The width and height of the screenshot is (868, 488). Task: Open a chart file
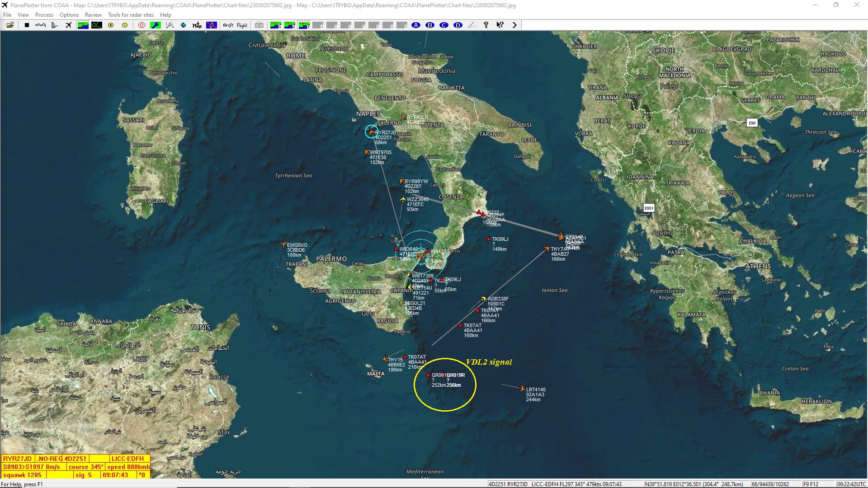tap(10, 25)
